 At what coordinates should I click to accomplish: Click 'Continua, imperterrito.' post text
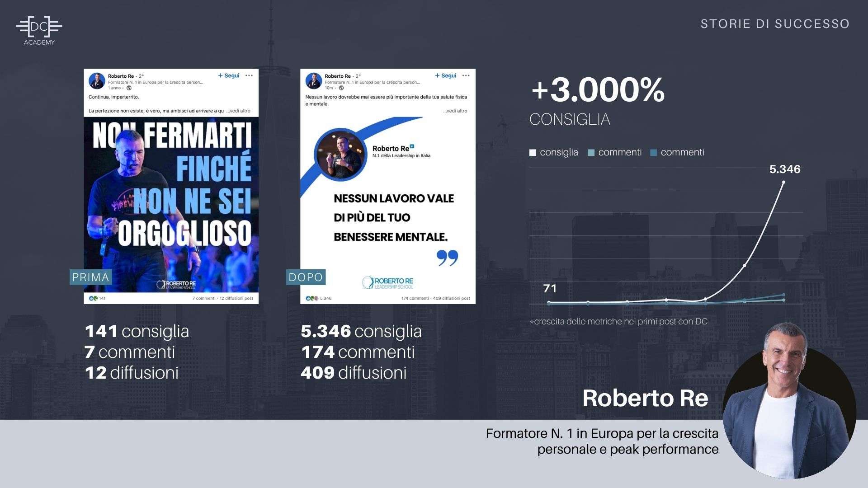click(114, 97)
